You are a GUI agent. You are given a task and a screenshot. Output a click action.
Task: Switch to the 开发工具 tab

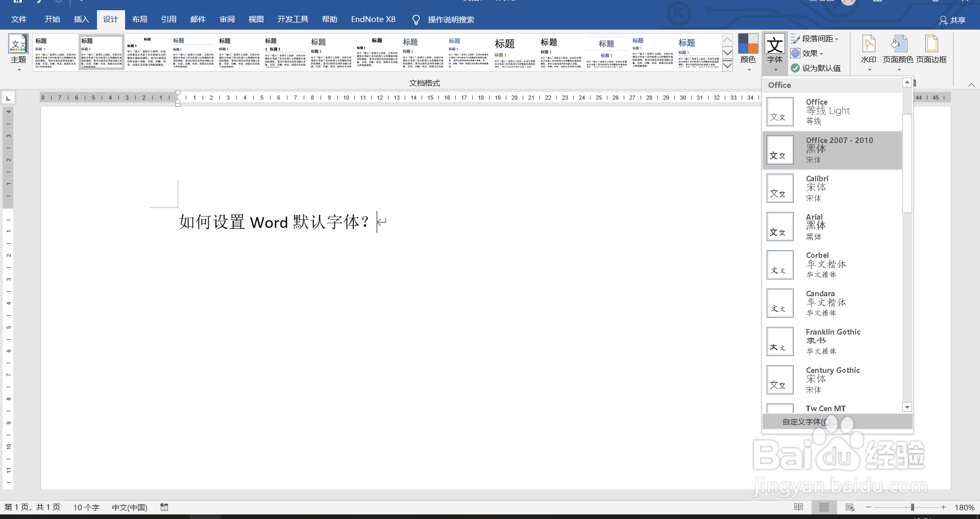click(x=292, y=19)
